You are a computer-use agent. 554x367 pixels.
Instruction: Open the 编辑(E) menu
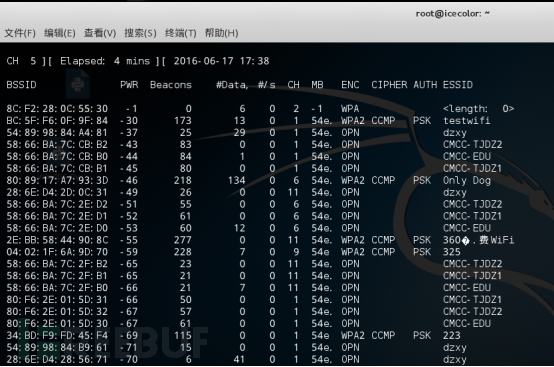[x=60, y=33]
